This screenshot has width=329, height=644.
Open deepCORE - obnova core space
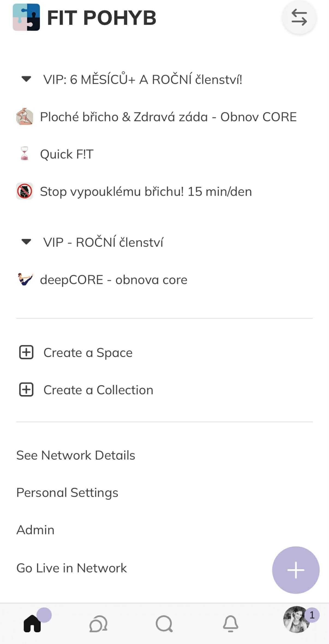[x=113, y=280]
